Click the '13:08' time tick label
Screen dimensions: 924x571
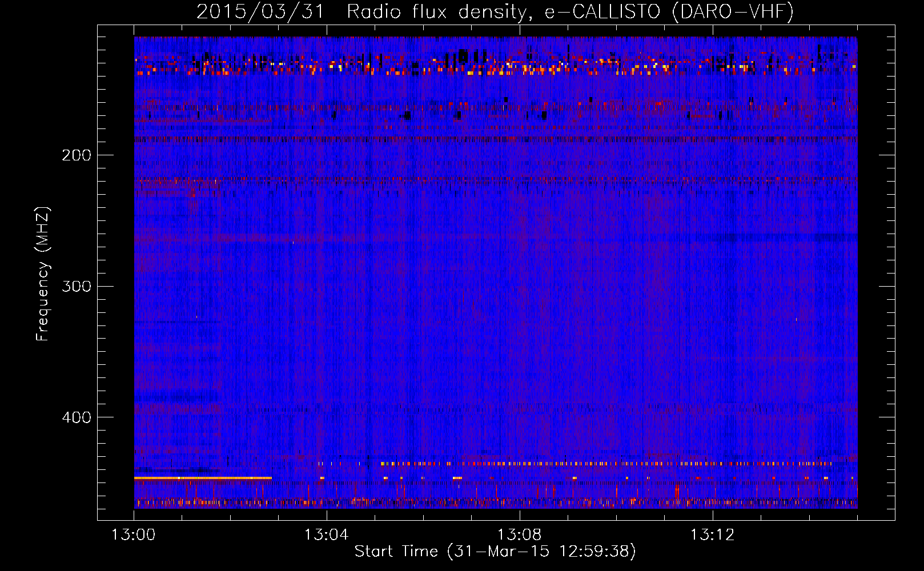coord(519,535)
